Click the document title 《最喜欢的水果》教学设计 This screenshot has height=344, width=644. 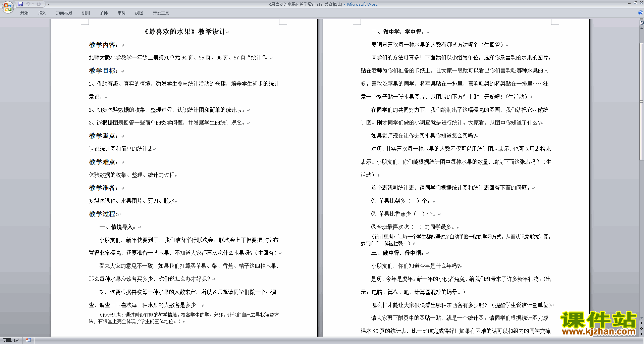pos(184,32)
